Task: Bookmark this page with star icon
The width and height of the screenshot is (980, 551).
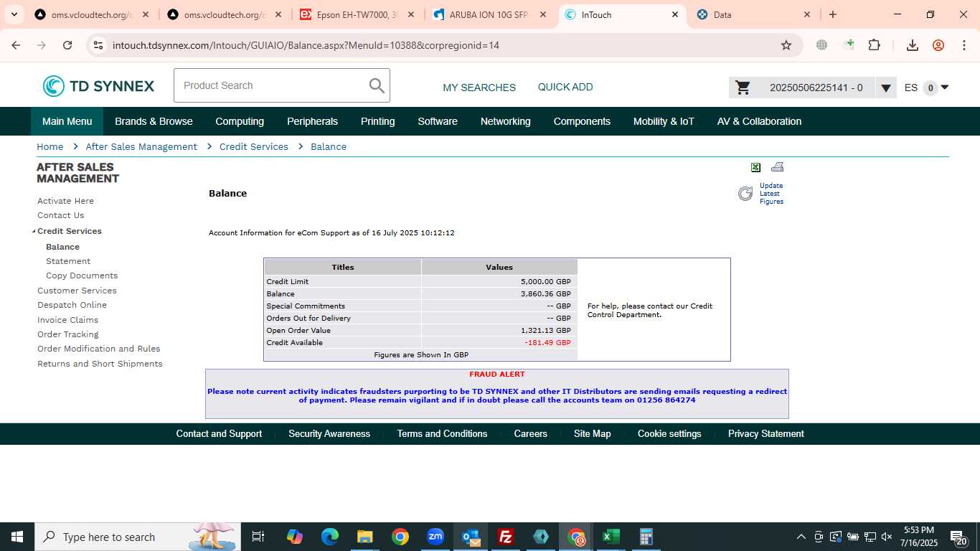Action: tap(786, 45)
